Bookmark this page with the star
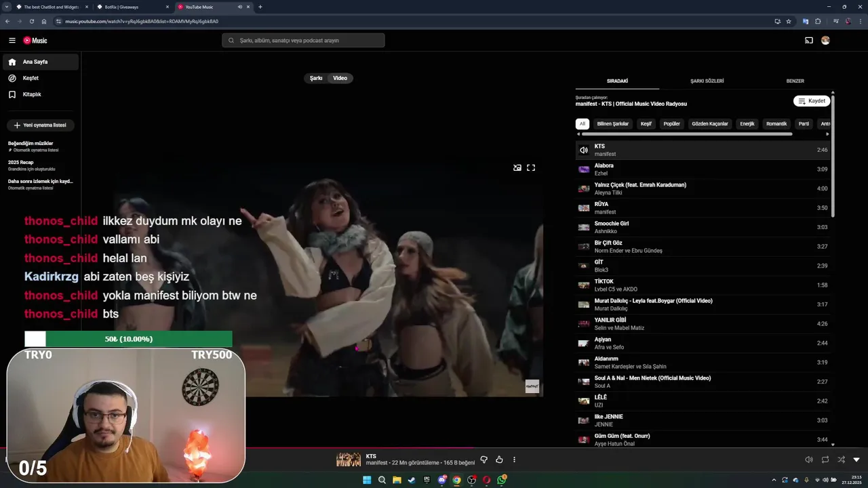The height and width of the screenshot is (488, 868). (789, 21)
